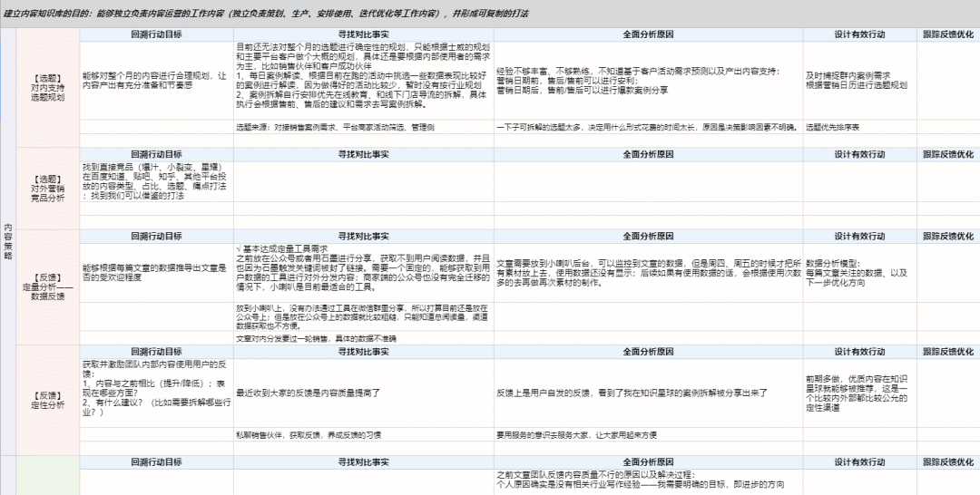This screenshot has height=495, width=980.
Task: Select the 选题优先排序表 cell
Action: (857, 127)
